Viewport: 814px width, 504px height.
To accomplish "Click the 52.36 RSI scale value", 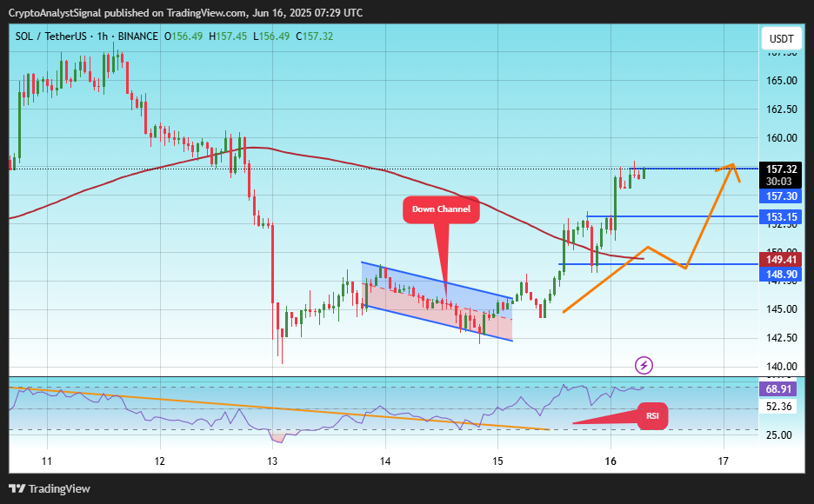I will point(778,407).
